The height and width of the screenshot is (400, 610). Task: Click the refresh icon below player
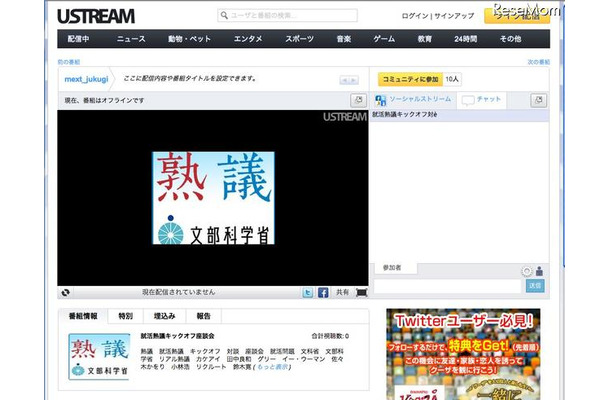pyautogui.click(x=65, y=292)
